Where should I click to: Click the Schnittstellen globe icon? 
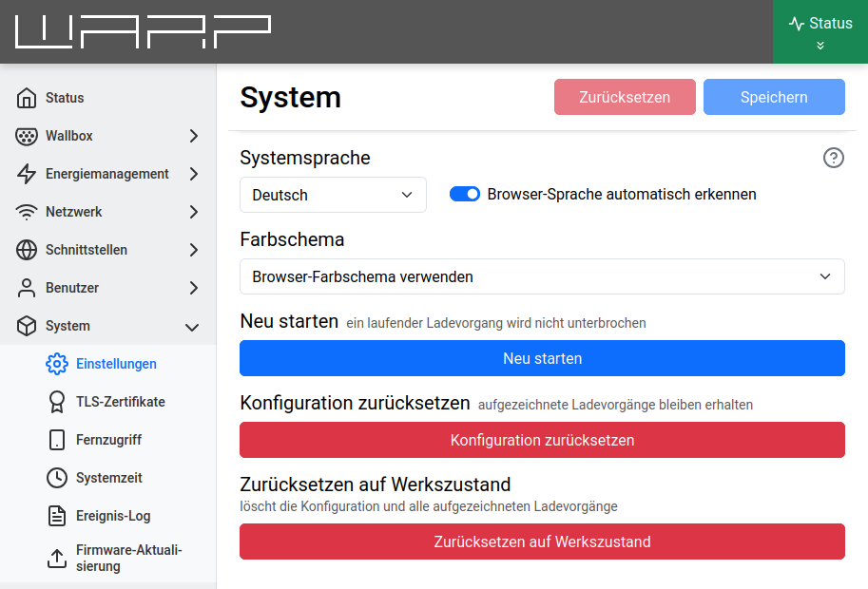pos(27,250)
